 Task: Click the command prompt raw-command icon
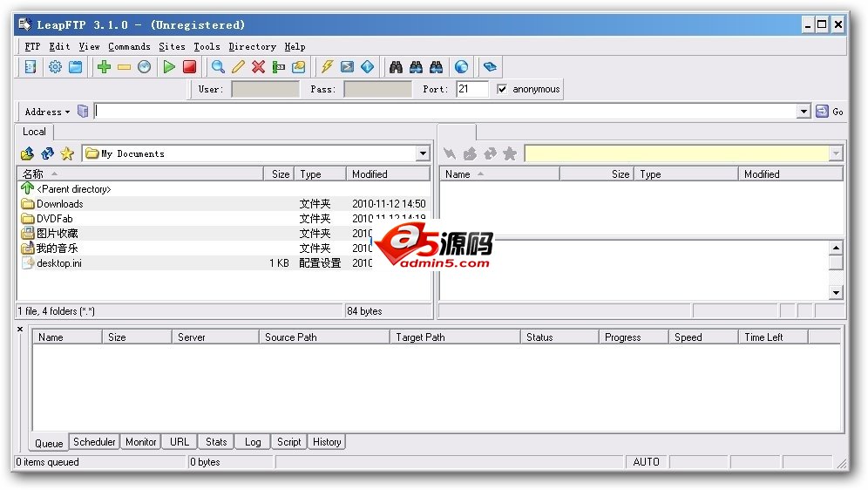pyautogui.click(x=347, y=67)
